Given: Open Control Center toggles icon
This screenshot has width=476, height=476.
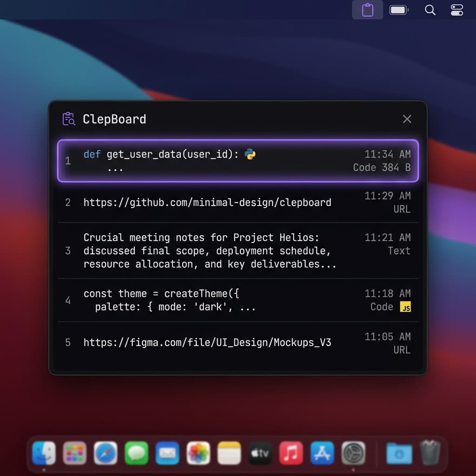Looking at the screenshot, I should click(x=456, y=10).
